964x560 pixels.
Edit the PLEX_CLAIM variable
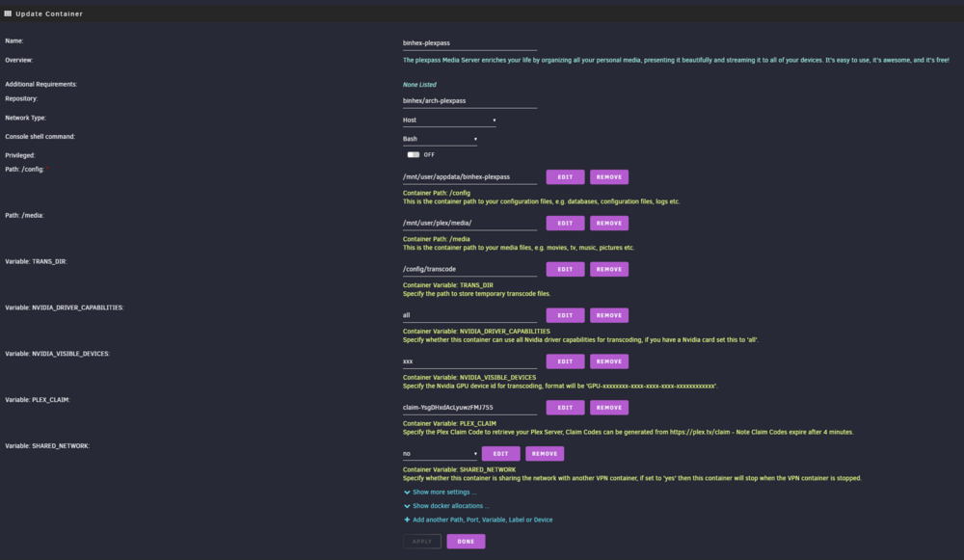pos(565,408)
